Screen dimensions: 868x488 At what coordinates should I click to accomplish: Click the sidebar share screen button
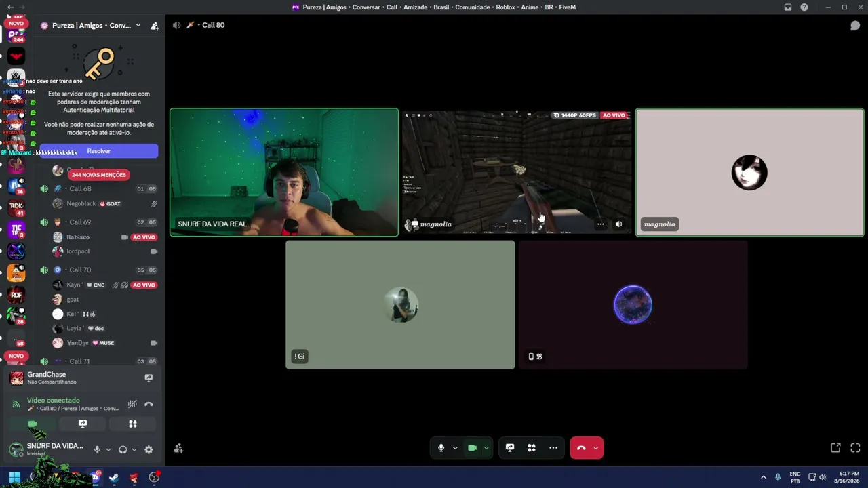coord(83,424)
